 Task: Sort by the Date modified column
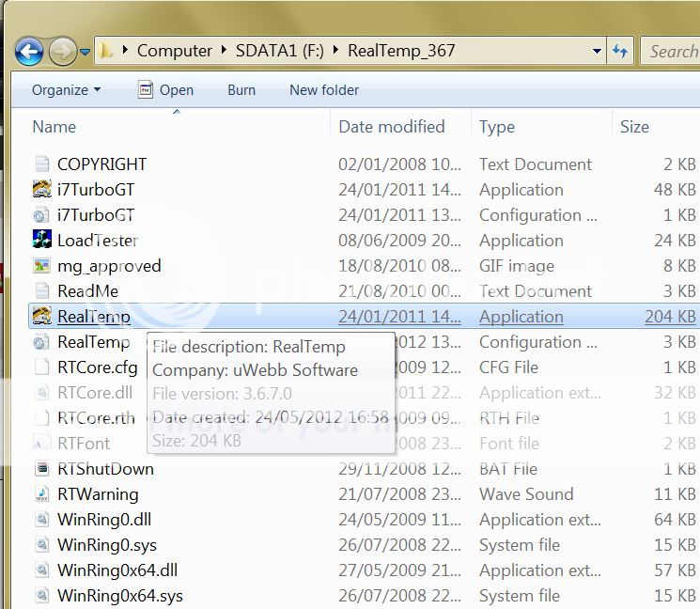(392, 127)
